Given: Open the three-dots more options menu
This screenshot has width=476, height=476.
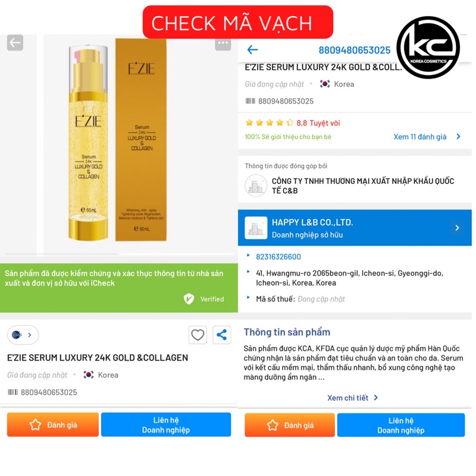Looking at the screenshot, I should point(223,43).
